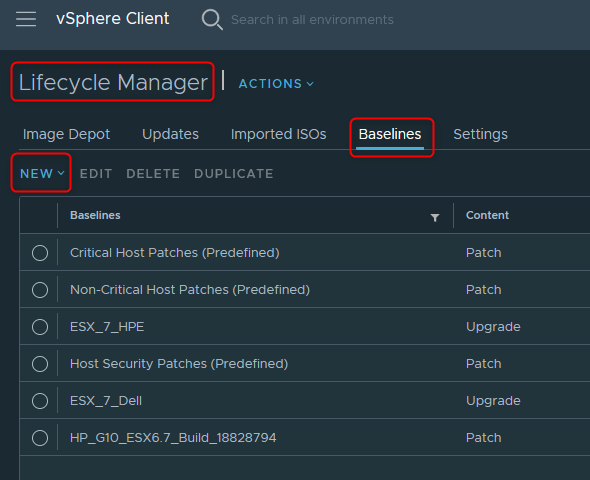Select HP_G10_ESX6.7_Build_18828794 radio button
This screenshot has width=590, height=480.
tap(40, 438)
